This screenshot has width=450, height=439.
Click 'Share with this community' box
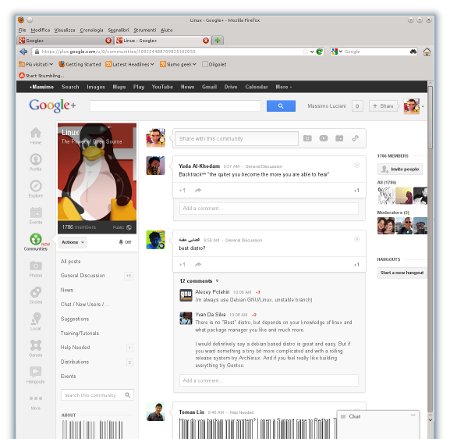pyautogui.click(x=237, y=138)
